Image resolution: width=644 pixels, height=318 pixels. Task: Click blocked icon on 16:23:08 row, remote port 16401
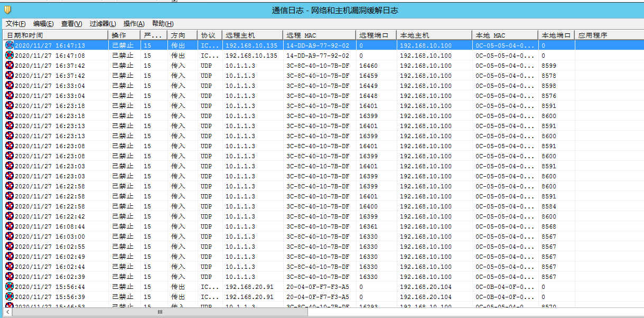pos(10,146)
